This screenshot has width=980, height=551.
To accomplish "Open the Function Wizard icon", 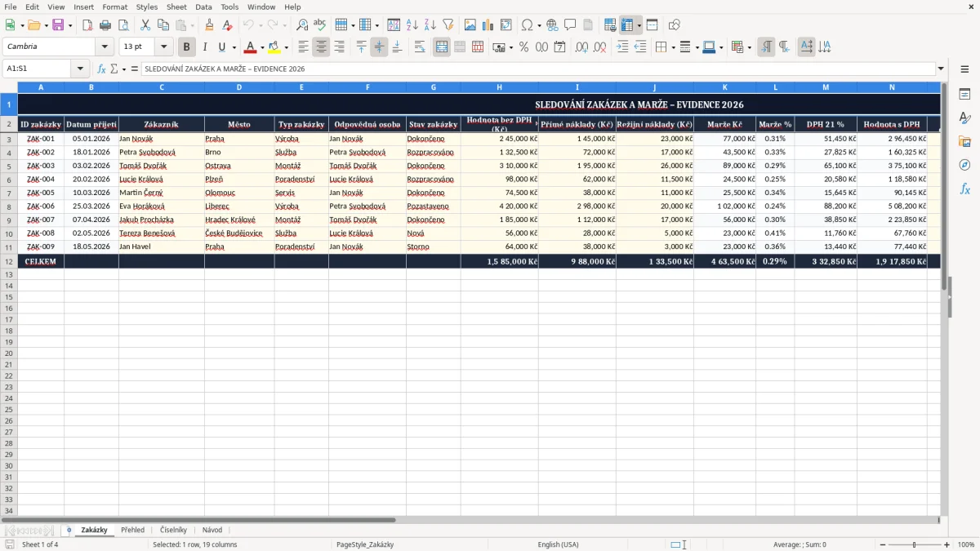I will [102, 69].
